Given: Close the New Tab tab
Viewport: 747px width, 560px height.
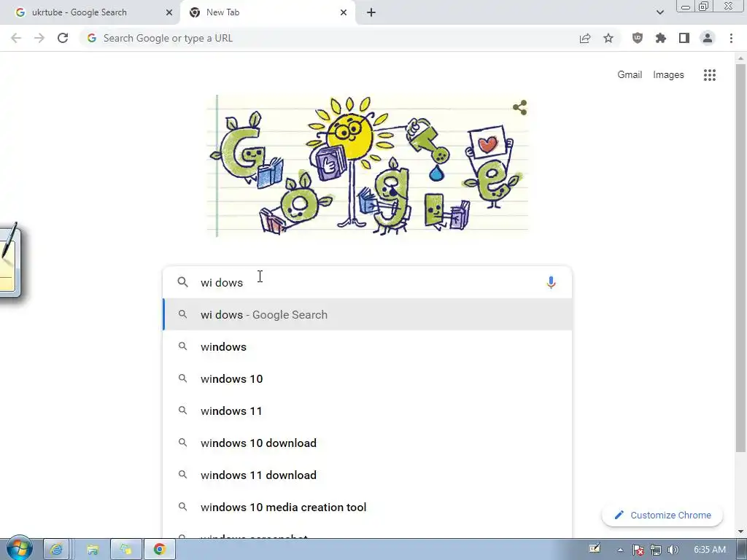Looking at the screenshot, I should 344,12.
